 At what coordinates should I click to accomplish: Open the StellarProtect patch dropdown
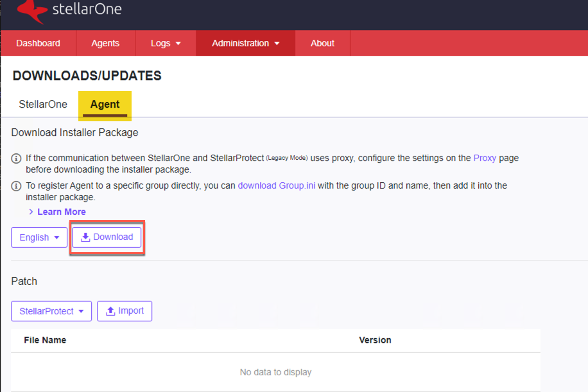click(51, 311)
